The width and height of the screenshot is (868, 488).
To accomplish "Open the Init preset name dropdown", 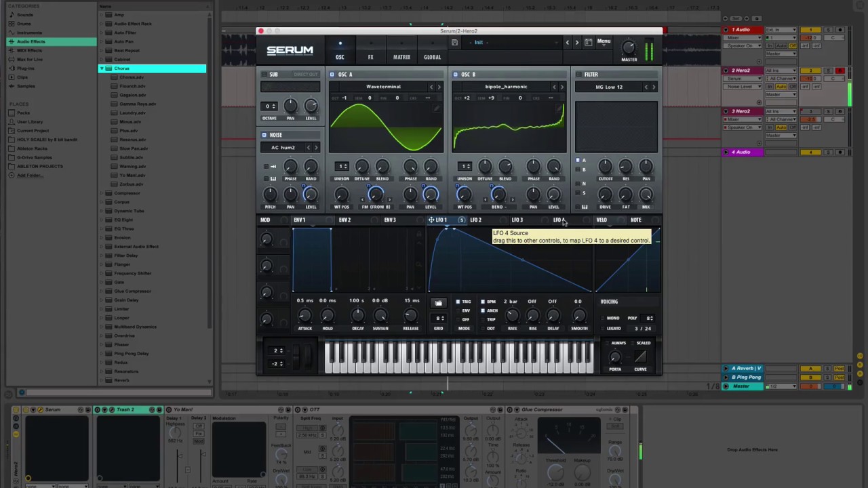I will (x=512, y=42).
